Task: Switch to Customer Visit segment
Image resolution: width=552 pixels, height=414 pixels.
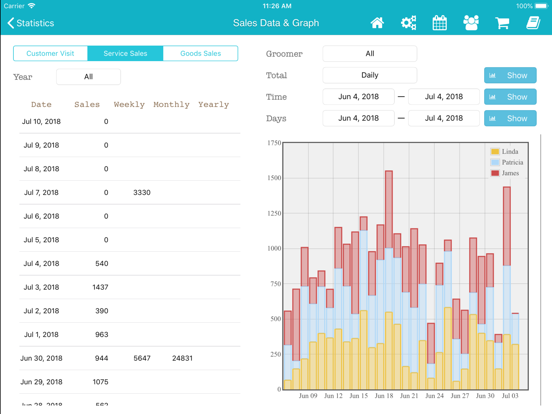Action: click(x=50, y=54)
